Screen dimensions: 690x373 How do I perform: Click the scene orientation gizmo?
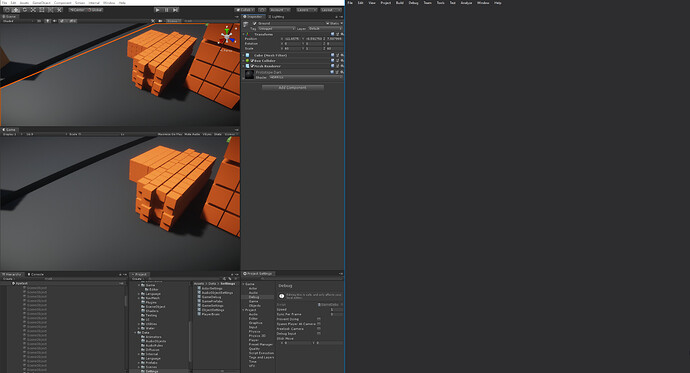(x=227, y=36)
